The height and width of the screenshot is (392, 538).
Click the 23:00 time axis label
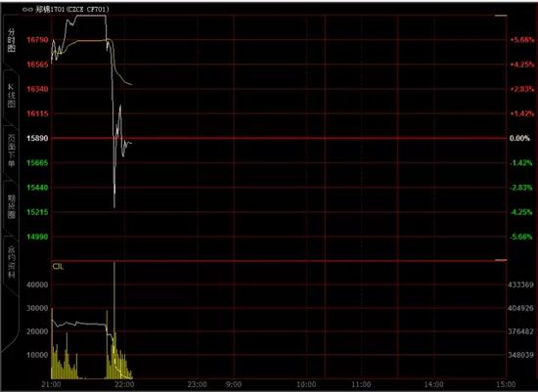[198, 384]
